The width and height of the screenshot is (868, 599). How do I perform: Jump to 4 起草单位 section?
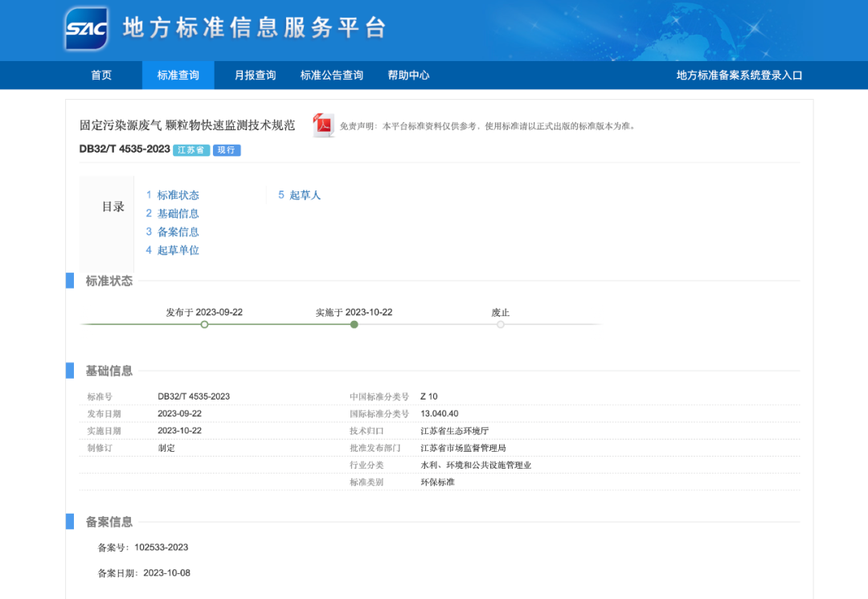tap(172, 250)
